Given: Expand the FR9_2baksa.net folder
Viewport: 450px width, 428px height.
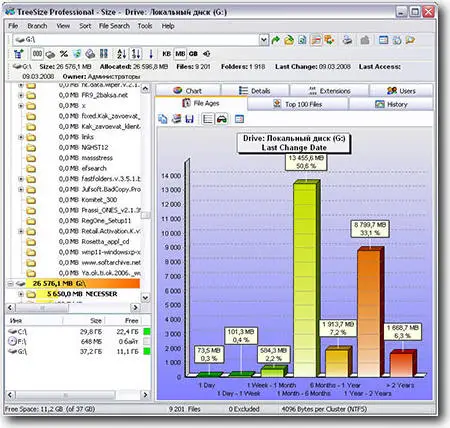Looking at the screenshot, I should (21, 95).
